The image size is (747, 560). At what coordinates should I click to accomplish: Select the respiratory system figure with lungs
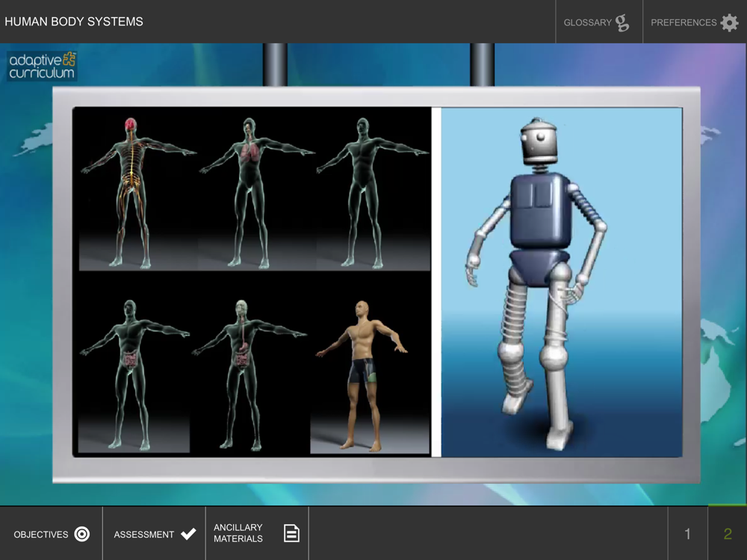256,193
